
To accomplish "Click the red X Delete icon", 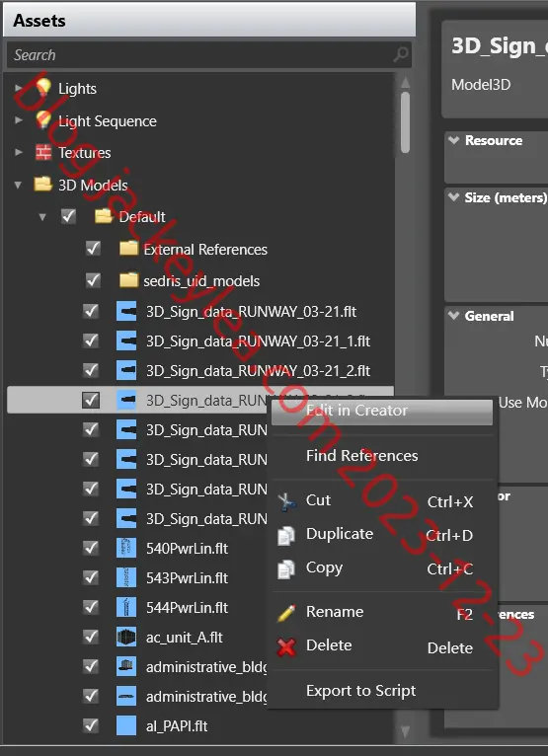I will pos(286,647).
